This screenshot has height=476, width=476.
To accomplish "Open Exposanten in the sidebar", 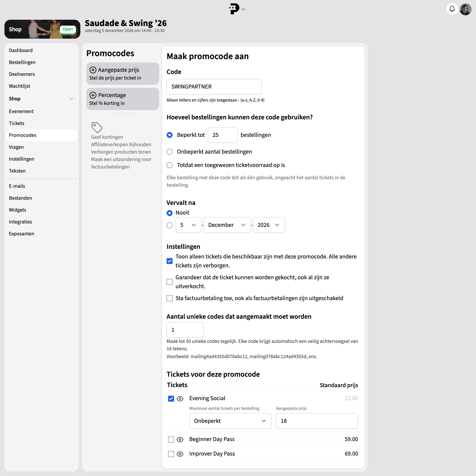I will (x=42, y=234).
